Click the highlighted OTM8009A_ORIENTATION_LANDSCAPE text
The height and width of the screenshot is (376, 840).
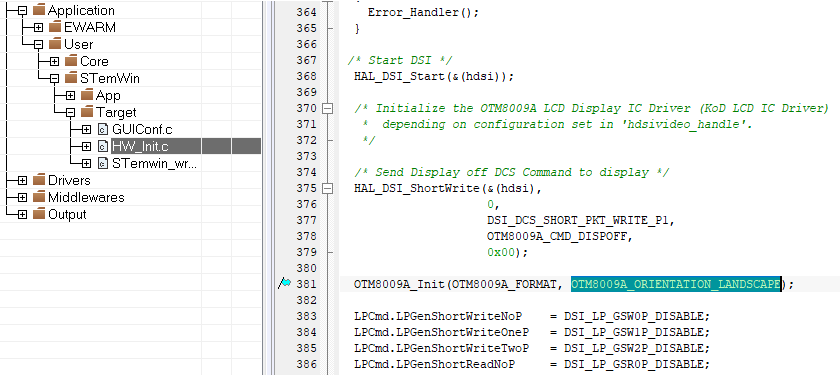coord(675,284)
